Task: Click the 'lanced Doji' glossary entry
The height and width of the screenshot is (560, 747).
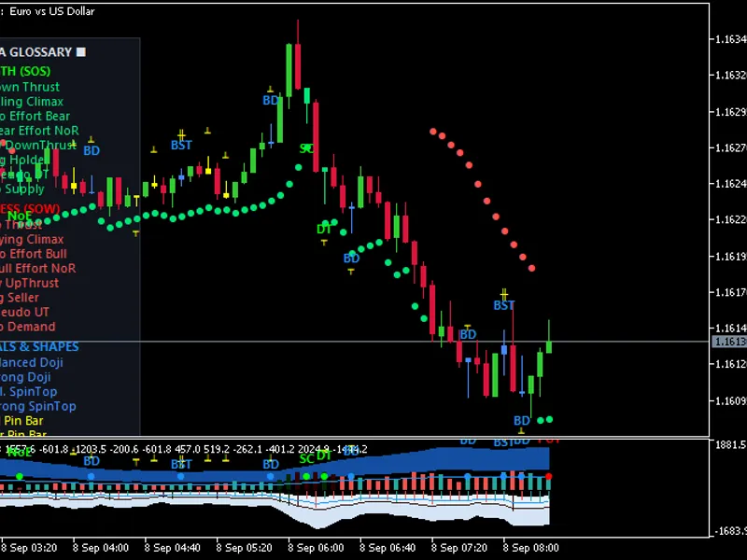Action: click(x=32, y=362)
